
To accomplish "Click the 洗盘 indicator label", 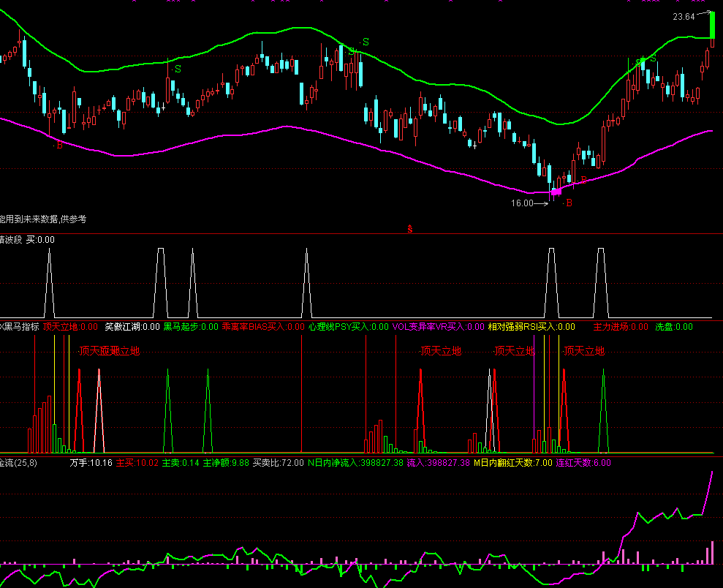I will 673,327.
